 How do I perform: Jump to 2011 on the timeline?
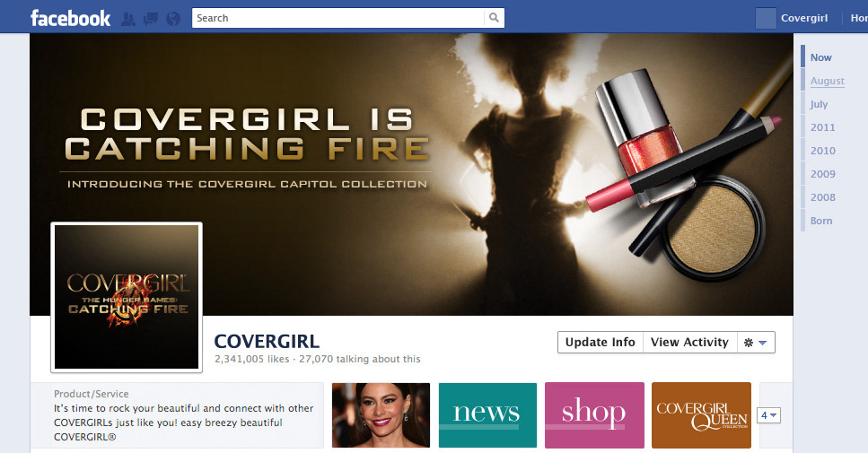point(822,127)
